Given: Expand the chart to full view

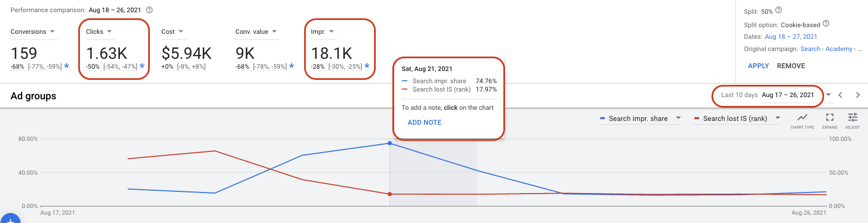Looking at the screenshot, I should 830,120.
